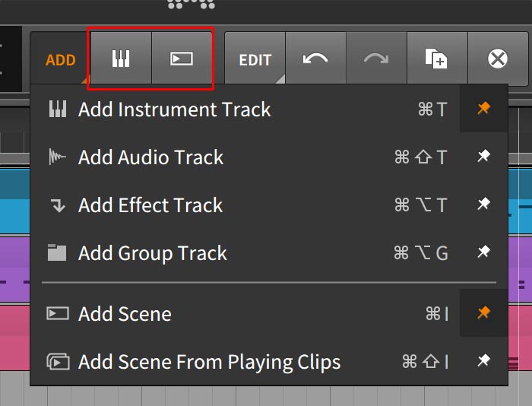Image resolution: width=532 pixels, height=406 pixels.
Task: Click the piano keys instrument track toolbar button
Action: (x=121, y=59)
